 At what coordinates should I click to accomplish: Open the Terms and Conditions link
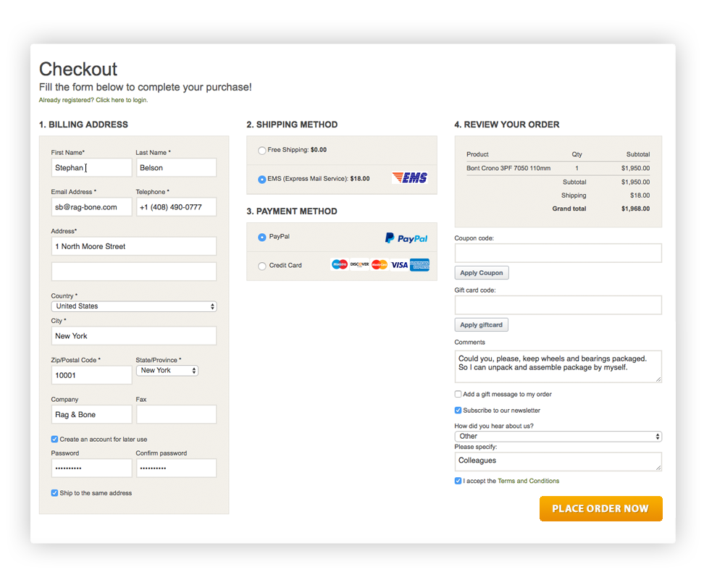pos(528,481)
